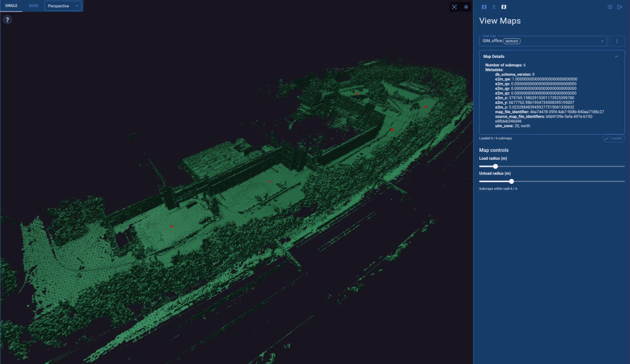Click the logout icon
Image resolution: width=630 pixels, height=364 pixels.
pos(620,7)
